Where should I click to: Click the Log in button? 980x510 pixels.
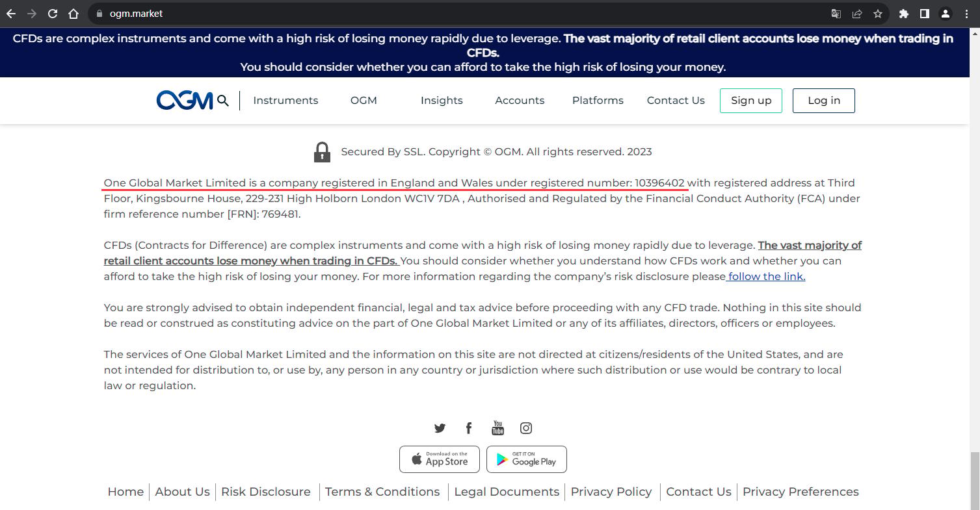pyautogui.click(x=824, y=101)
